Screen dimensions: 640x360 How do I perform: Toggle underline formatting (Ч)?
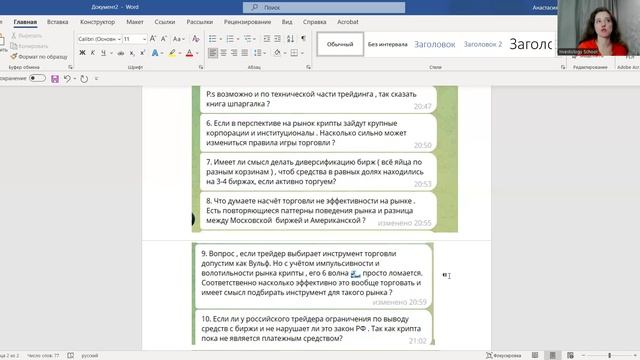pos(103,53)
